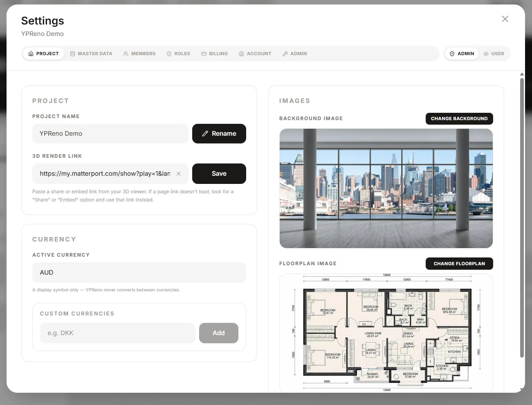Click the 'Paste a share or embed link' hint
This screenshot has height=405, width=532.
pyautogui.click(x=133, y=196)
